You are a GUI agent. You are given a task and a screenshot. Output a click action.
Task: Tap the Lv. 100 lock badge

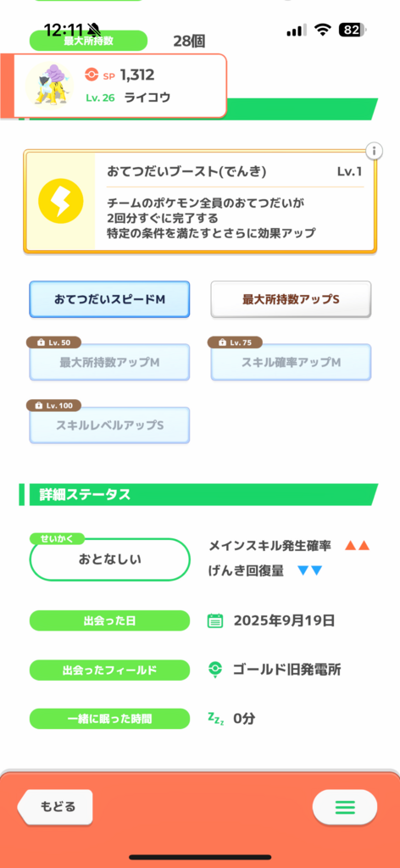click(53, 406)
